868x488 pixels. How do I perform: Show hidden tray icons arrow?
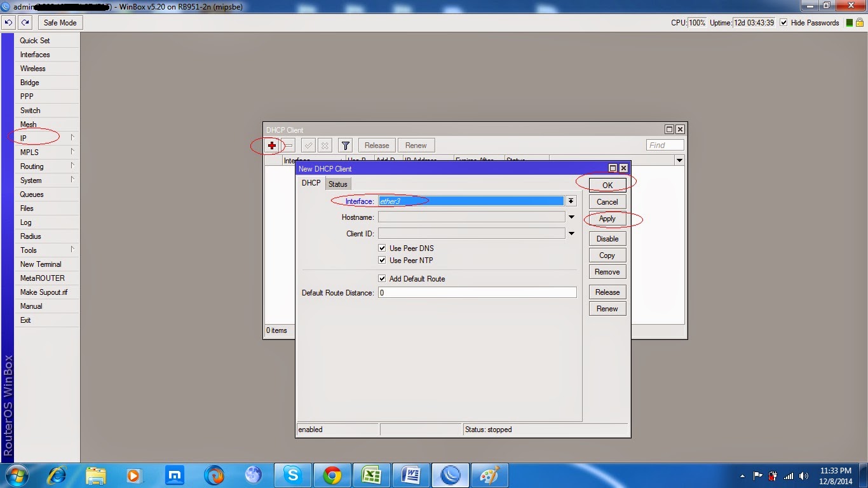[743, 475]
